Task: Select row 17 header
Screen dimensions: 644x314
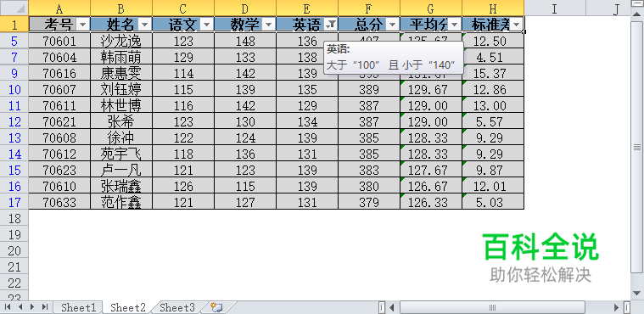Action: (x=14, y=202)
